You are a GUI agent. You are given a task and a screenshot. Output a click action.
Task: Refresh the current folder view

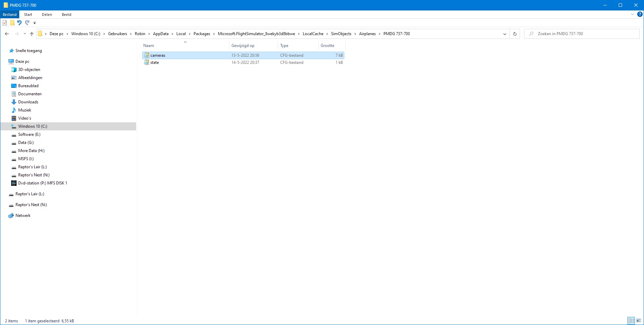(515, 34)
